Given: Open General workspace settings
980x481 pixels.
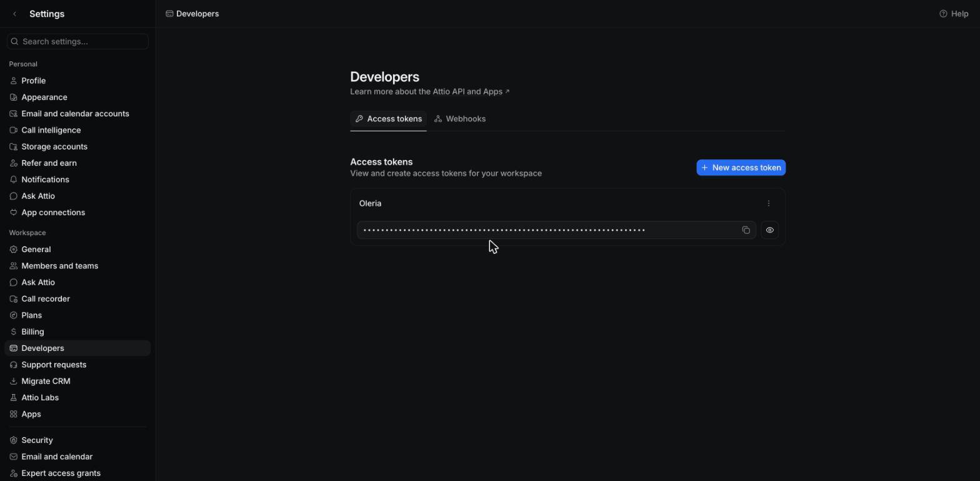Looking at the screenshot, I should (x=77, y=249).
